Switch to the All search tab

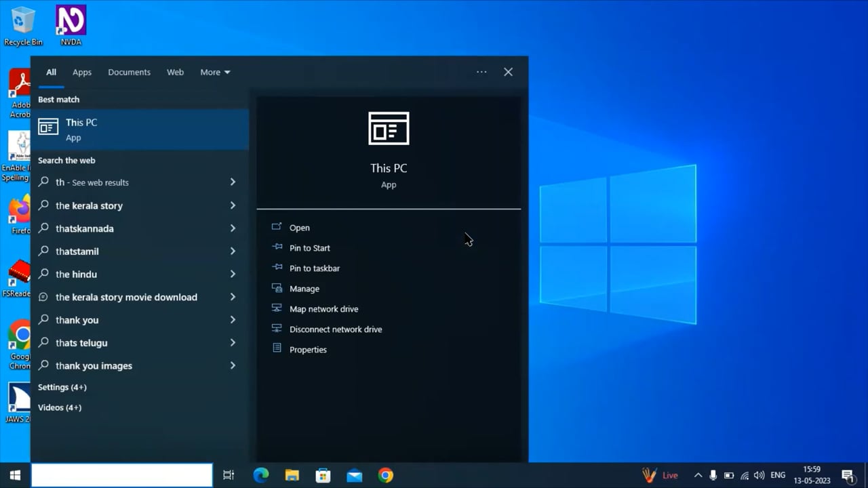pyautogui.click(x=51, y=73)
